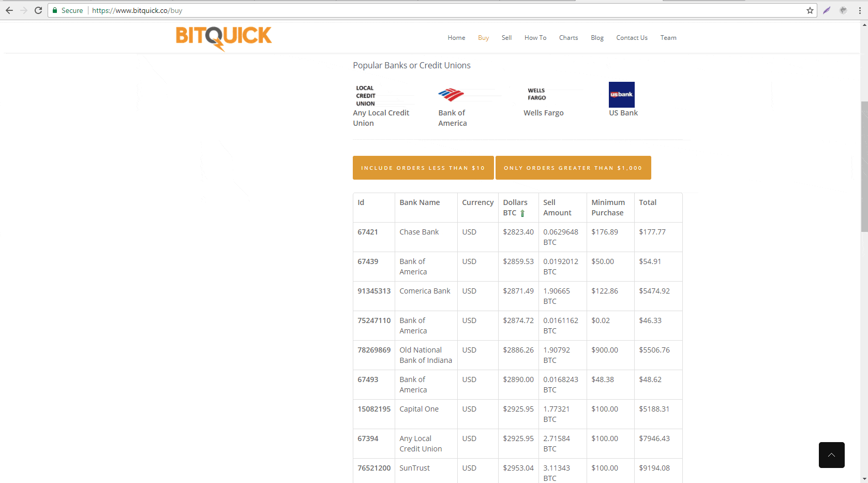Viewport: 868px width, 483px height.
Task: Open the How To page
Action: [x=535, y=38]
